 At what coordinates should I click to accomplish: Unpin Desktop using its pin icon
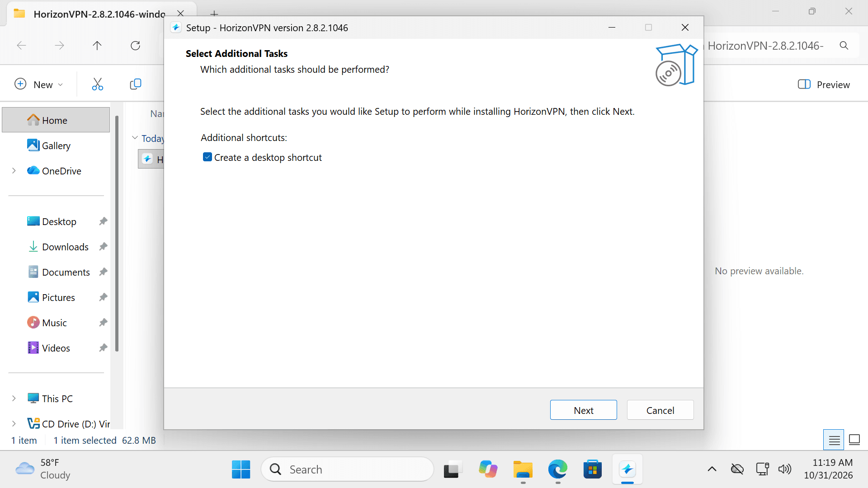point(103,221)
